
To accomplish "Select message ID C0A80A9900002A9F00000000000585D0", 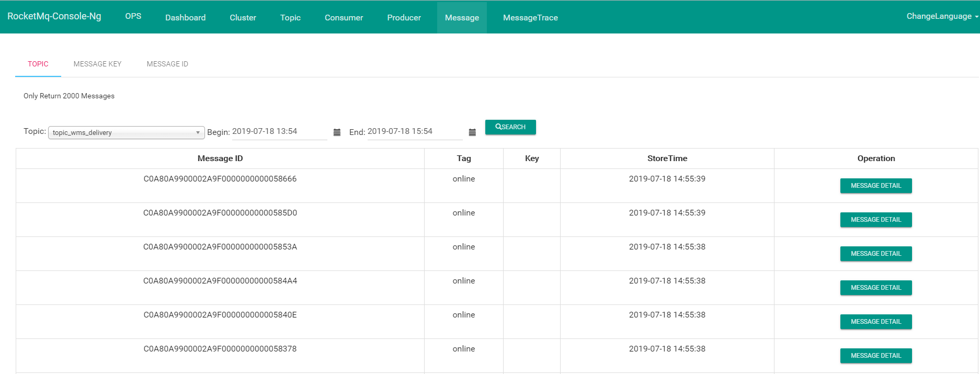I will coord(220,213).
